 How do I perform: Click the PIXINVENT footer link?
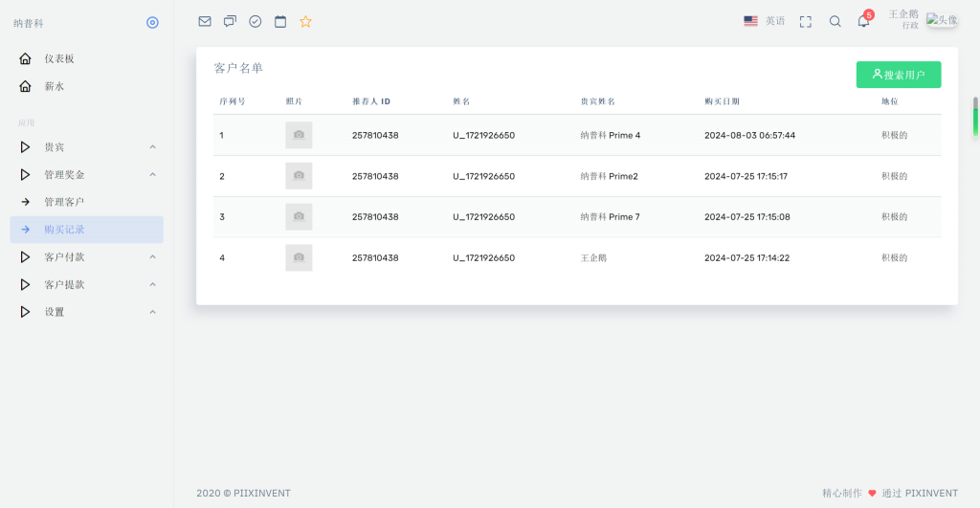(931, 494)
